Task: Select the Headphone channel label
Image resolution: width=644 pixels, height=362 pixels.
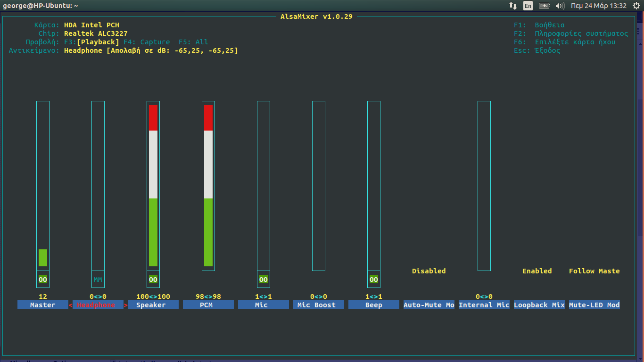Action: (x=98, y=305)
